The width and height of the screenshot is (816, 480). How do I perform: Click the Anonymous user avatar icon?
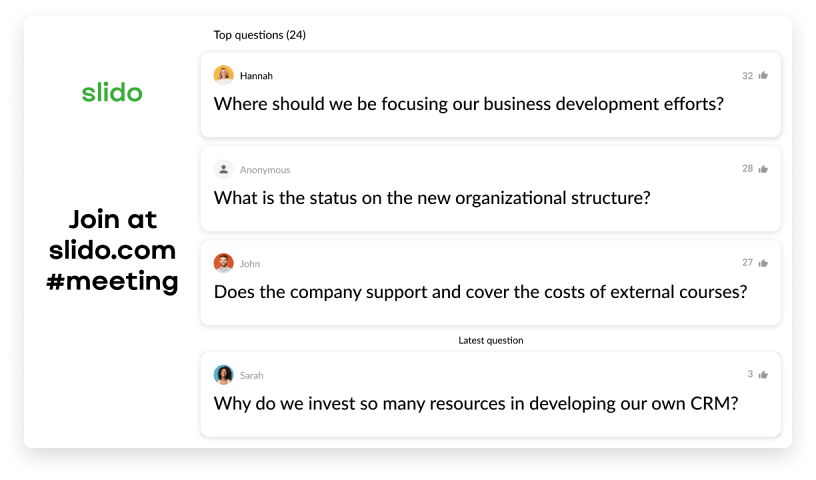click(224, 169)
